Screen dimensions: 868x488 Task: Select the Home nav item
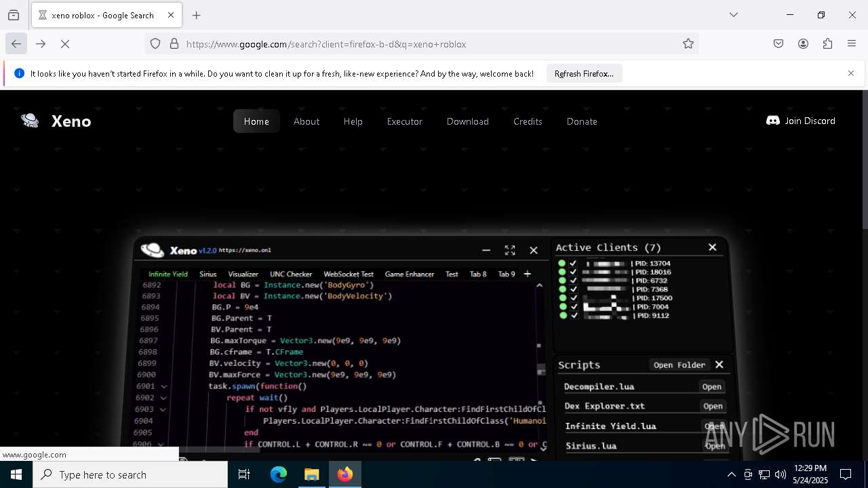(256, 121)
